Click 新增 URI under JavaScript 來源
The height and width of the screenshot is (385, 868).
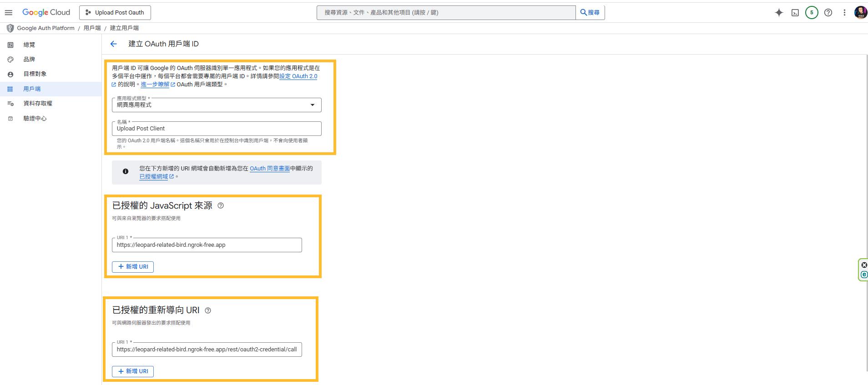133,267
